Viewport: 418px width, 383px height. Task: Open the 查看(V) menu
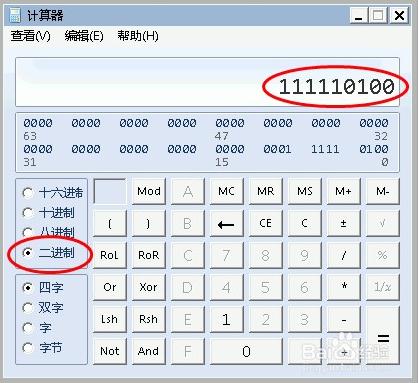point(31,36)
